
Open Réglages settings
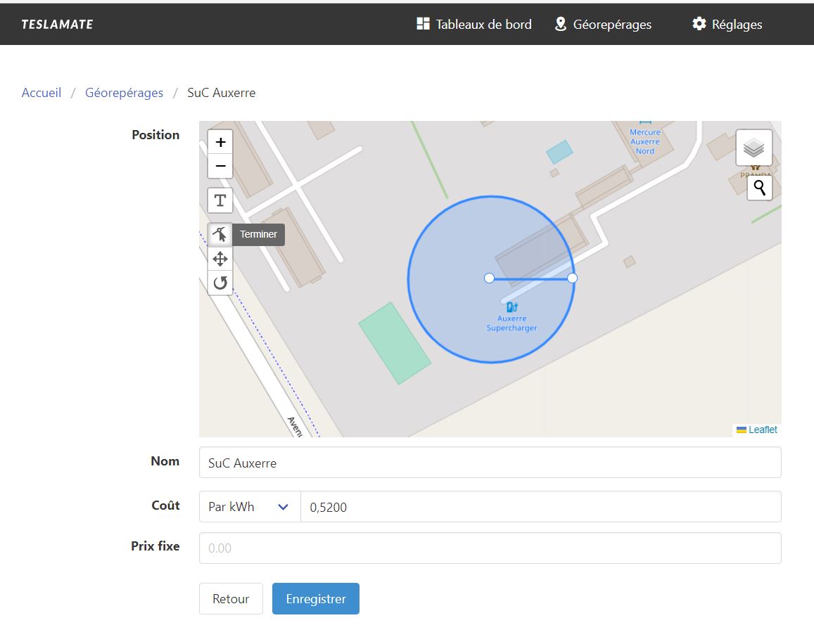click(x=727, y=25)
